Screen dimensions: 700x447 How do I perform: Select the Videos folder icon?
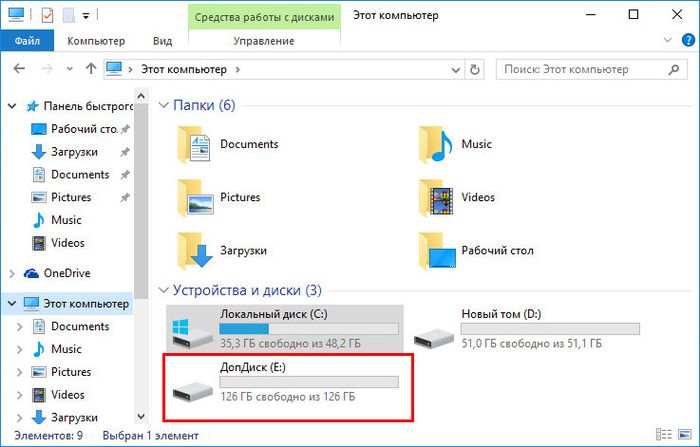[x=436, y=198]
